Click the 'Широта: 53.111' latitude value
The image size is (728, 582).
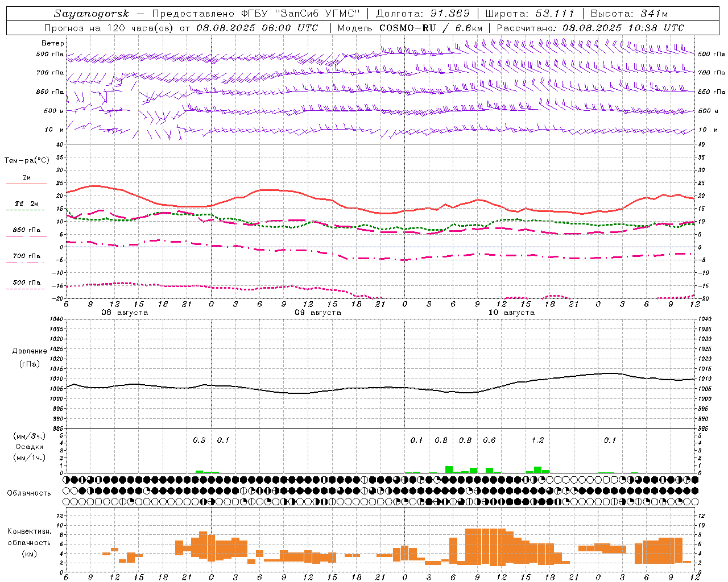coord(530,14)
